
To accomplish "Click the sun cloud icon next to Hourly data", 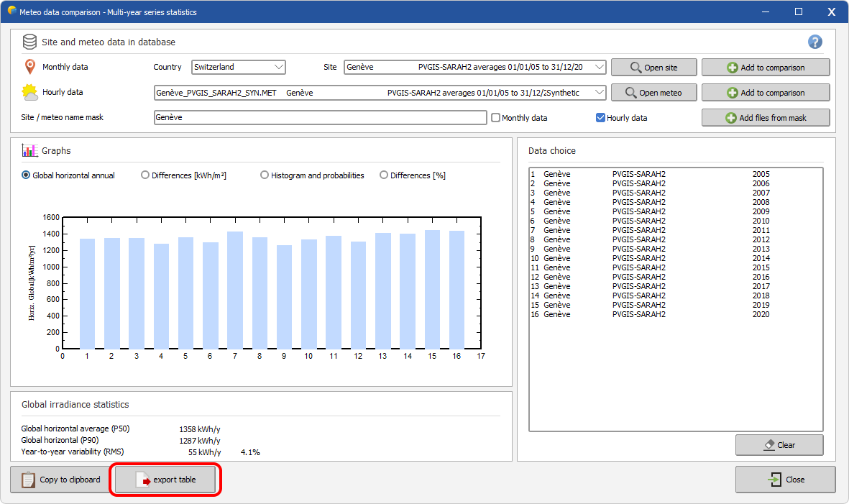I will click(x=29, y=92).
